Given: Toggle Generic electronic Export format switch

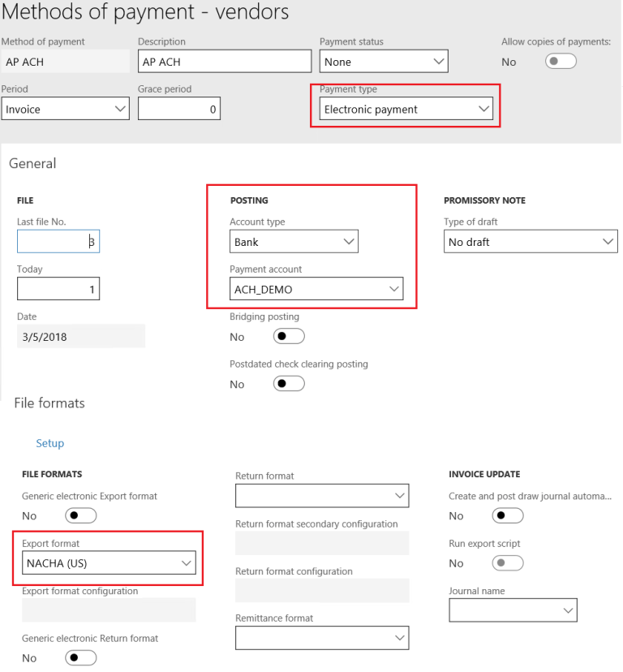Looking at the screenshot, I should (80, 515).
